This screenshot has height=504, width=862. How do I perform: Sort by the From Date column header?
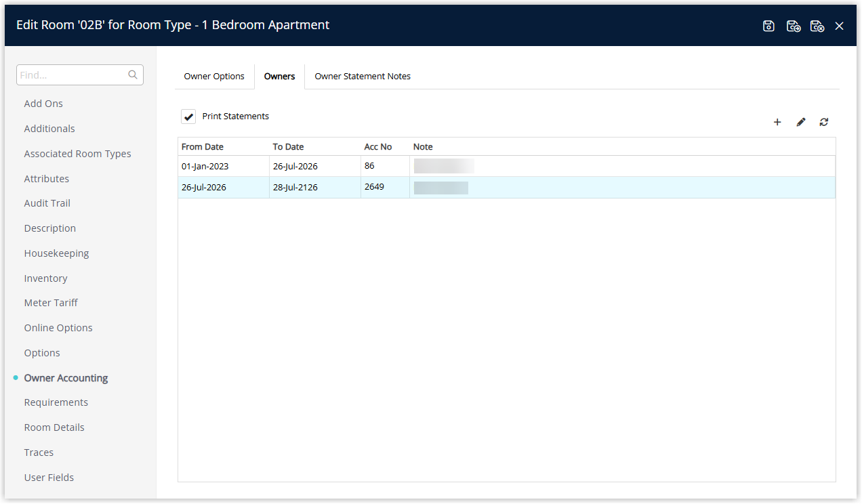[x=224, y=147]
